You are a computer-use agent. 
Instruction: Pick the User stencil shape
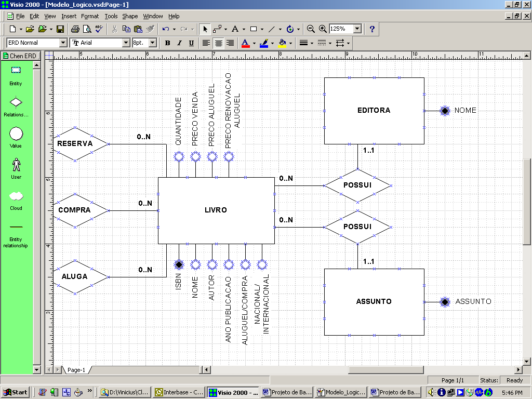coord(16,165)
